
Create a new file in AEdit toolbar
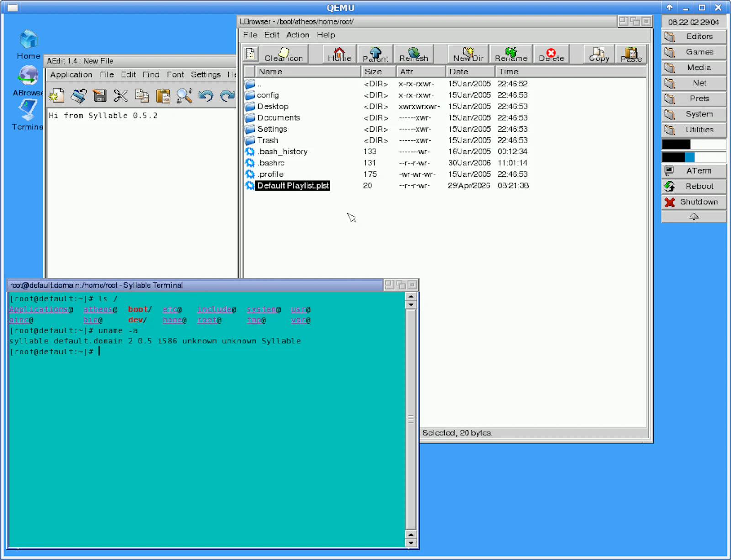pos(57,95)
